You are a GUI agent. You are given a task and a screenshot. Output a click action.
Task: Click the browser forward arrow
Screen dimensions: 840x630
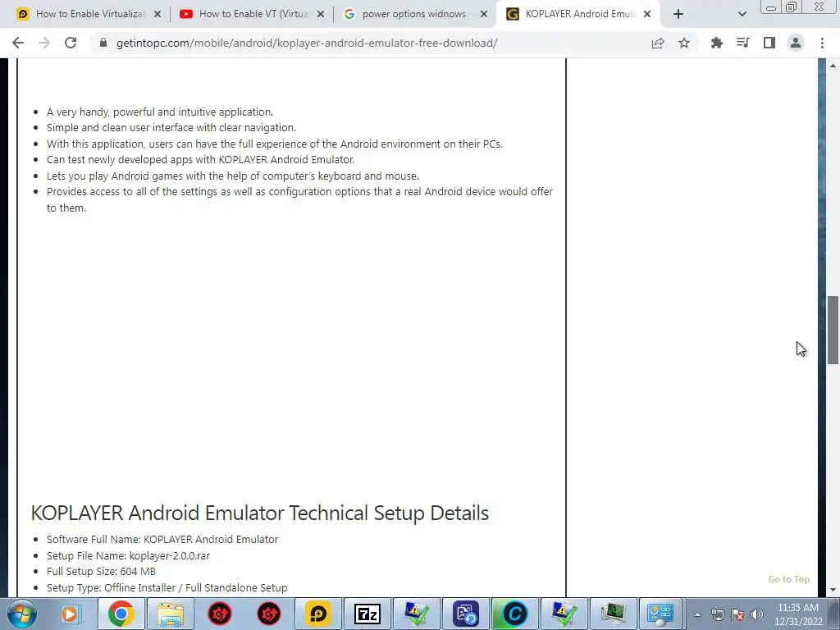tap(44, 43)
